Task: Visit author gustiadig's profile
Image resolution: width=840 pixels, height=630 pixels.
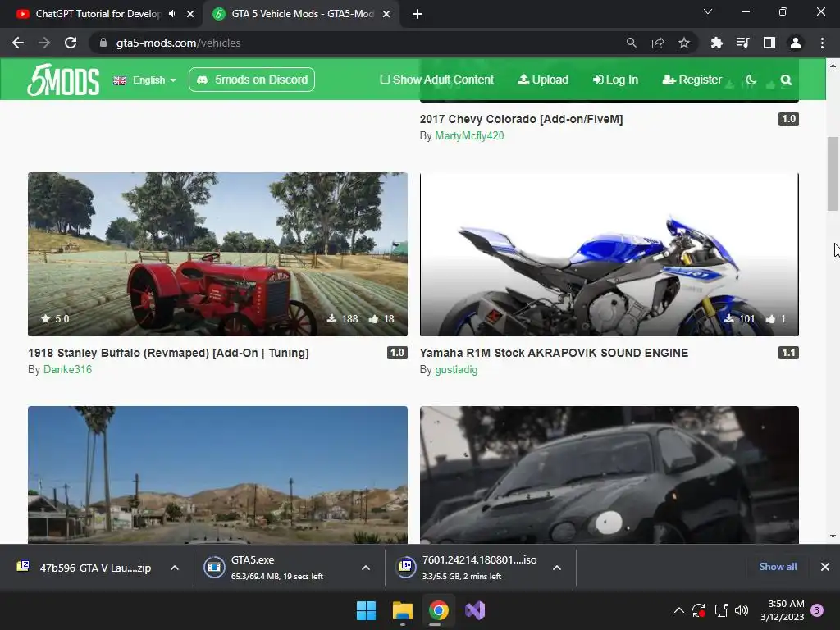Action: tap(456, 370)
